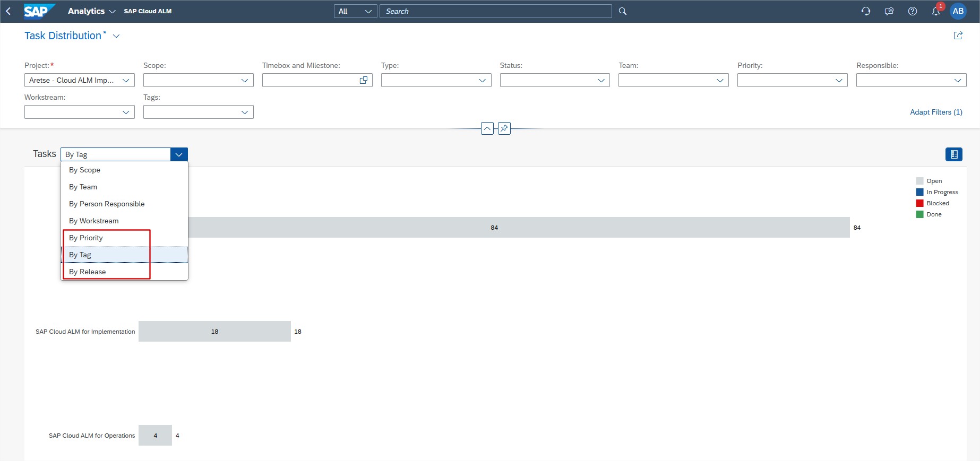
Task: Click the back navigation arrow
Action: pos(8,11)
